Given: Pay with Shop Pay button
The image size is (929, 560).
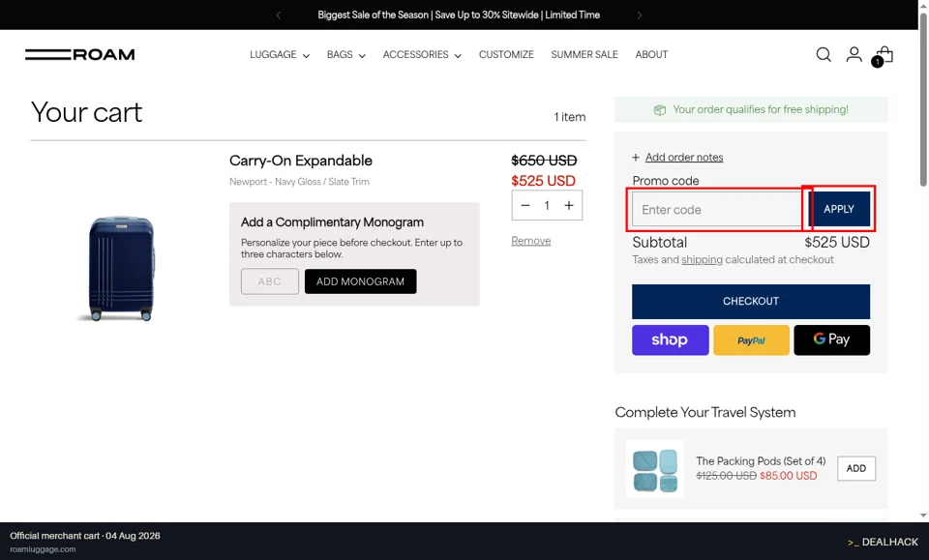Looking at the screenshot, I should [670, 339].
